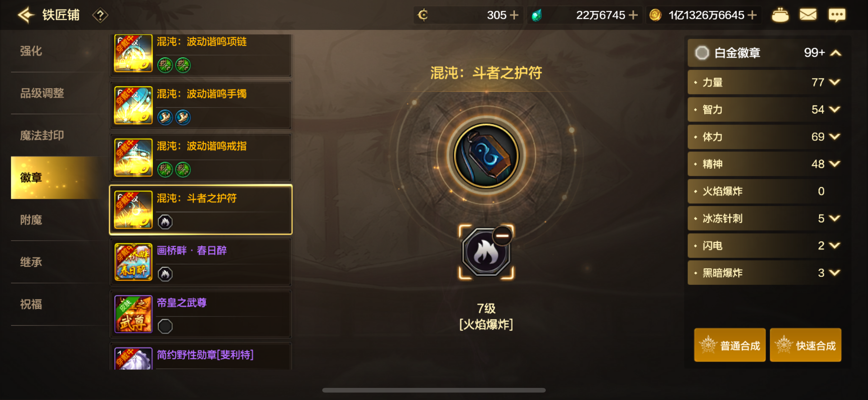Switch to the 强化 tab
Viewport: 868px width, 400px height.
point(31,51)
